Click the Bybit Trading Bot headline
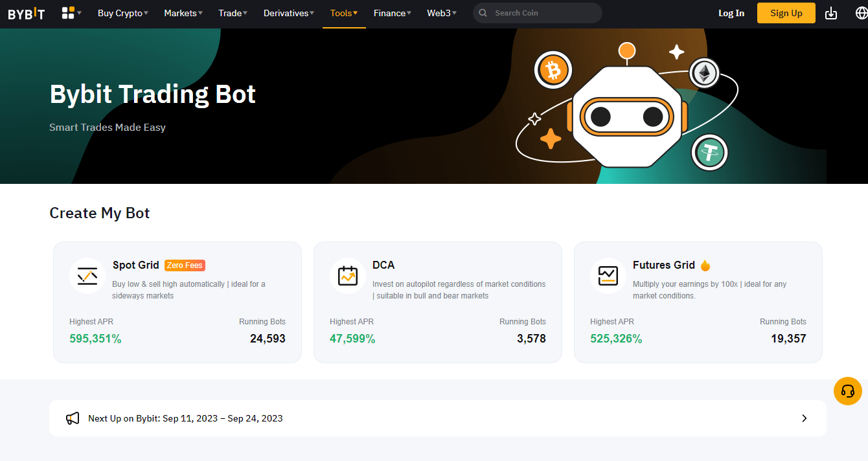This screenshot has height=461, width=868. pos(153,95)
